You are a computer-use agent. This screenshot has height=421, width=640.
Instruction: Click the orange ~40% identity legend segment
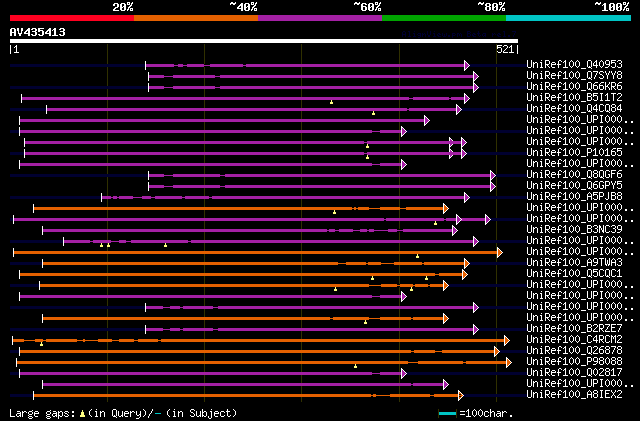click(196, 18)
